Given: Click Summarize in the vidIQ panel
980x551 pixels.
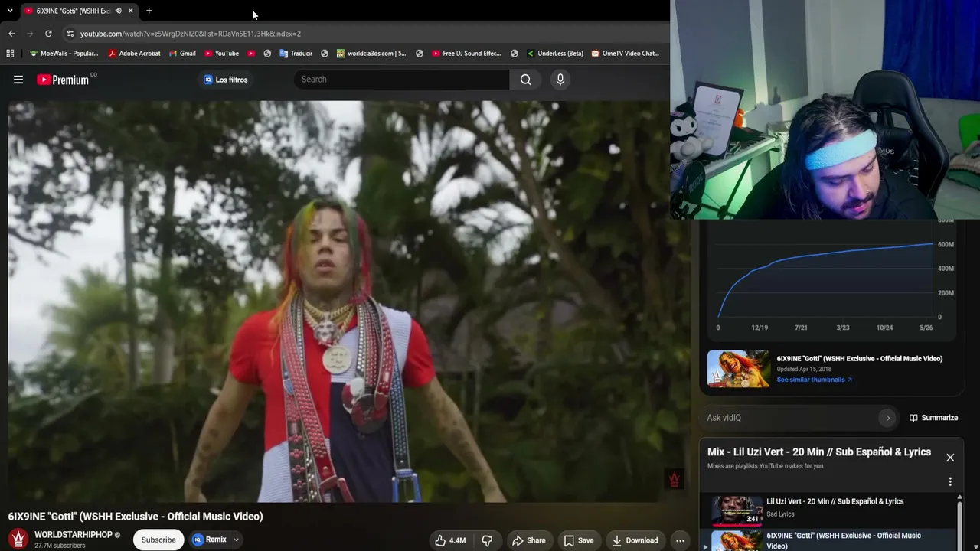Looking at the screenshot, I should pyautogui.click(x=933, y=418).
